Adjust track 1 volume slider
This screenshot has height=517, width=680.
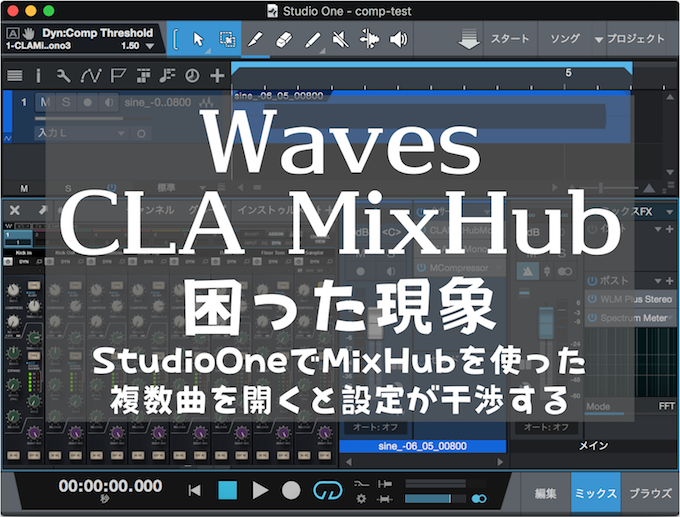(x=79, y=118)
